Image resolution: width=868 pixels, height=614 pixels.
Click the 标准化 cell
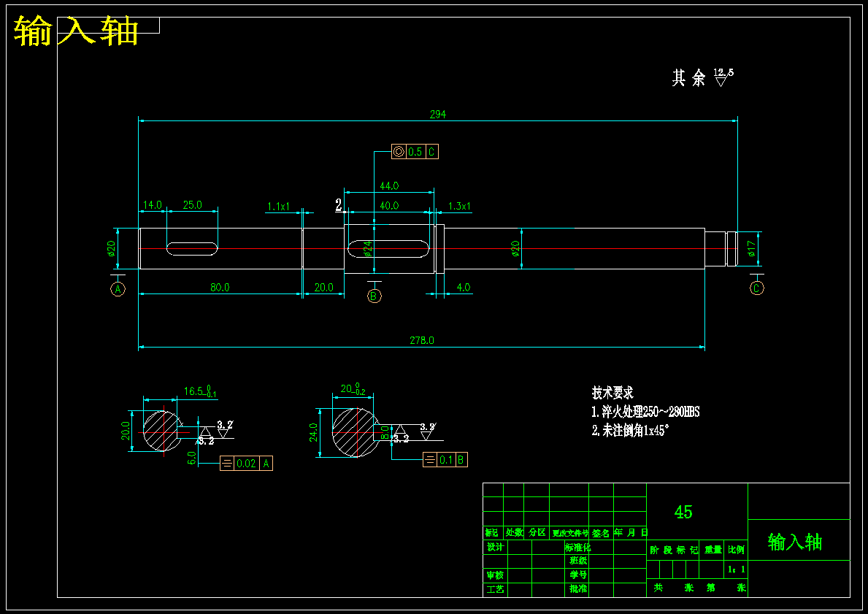pos(577,548)
